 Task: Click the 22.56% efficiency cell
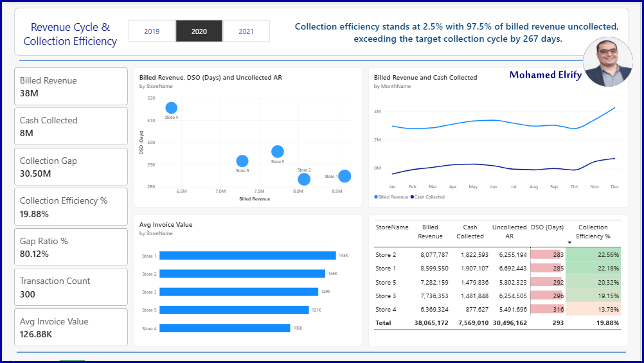pos(593,254)
